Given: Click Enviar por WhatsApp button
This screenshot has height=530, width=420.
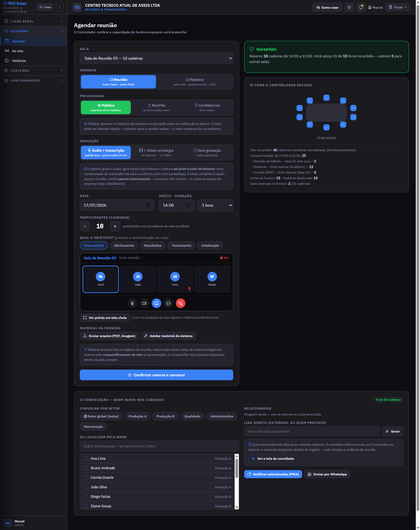Looking at the screenshot, I should click(327, 474).
